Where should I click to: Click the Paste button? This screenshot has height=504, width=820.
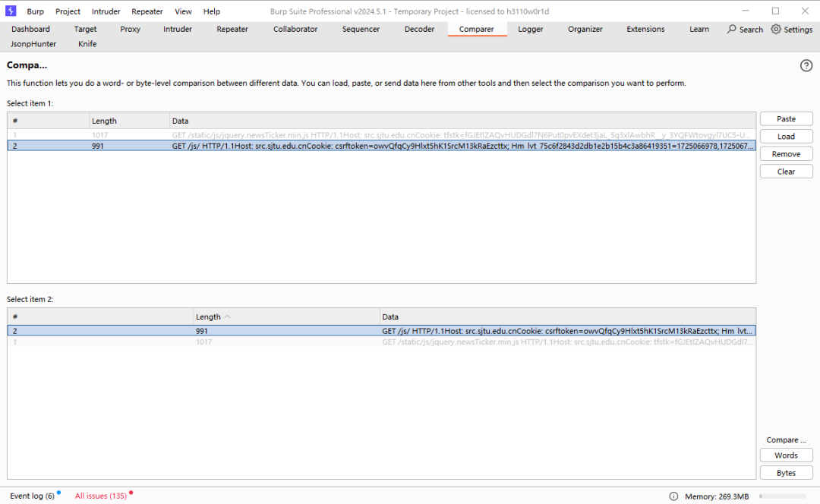(786, 118)
